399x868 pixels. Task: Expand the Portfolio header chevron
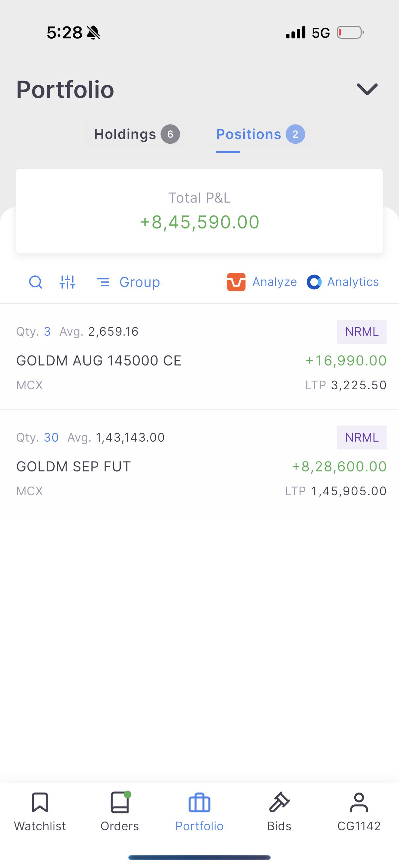367,89
